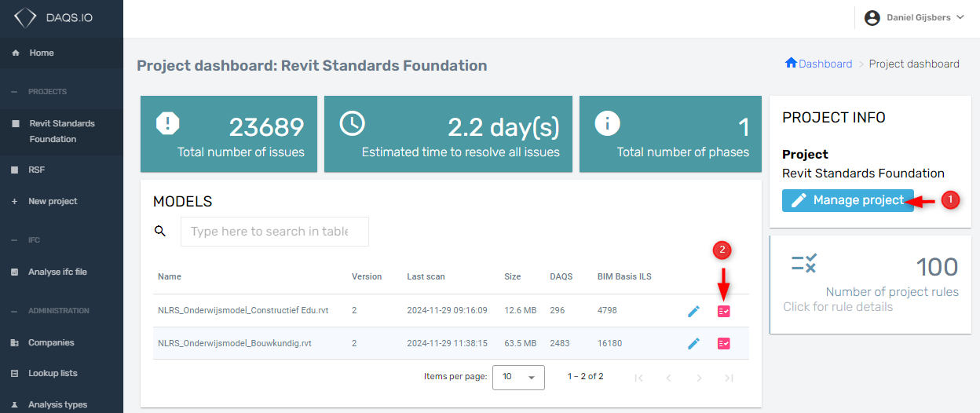Viewport: 980px width, 413px height.
Task: Go to previous page of models
Action: [x=668, y=378]
